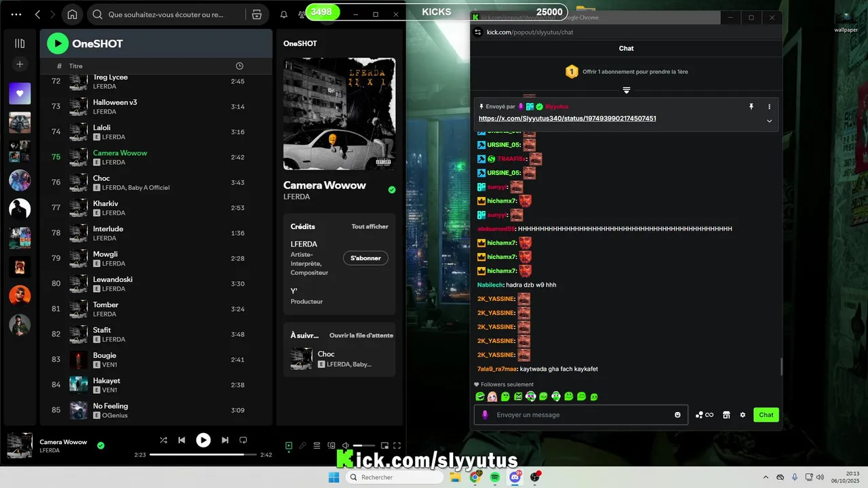Seek on the song progress bar
This screenshot has width=868, height=488.
tap(203, 455)
